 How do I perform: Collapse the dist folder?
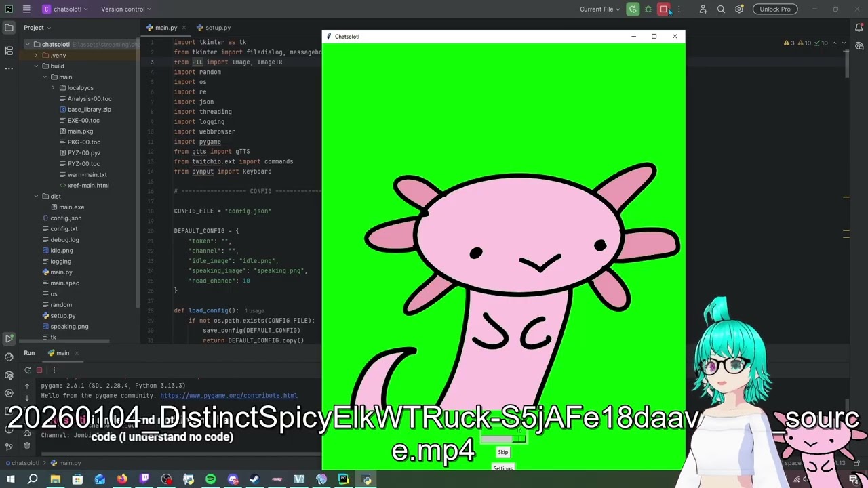[37, 197]
